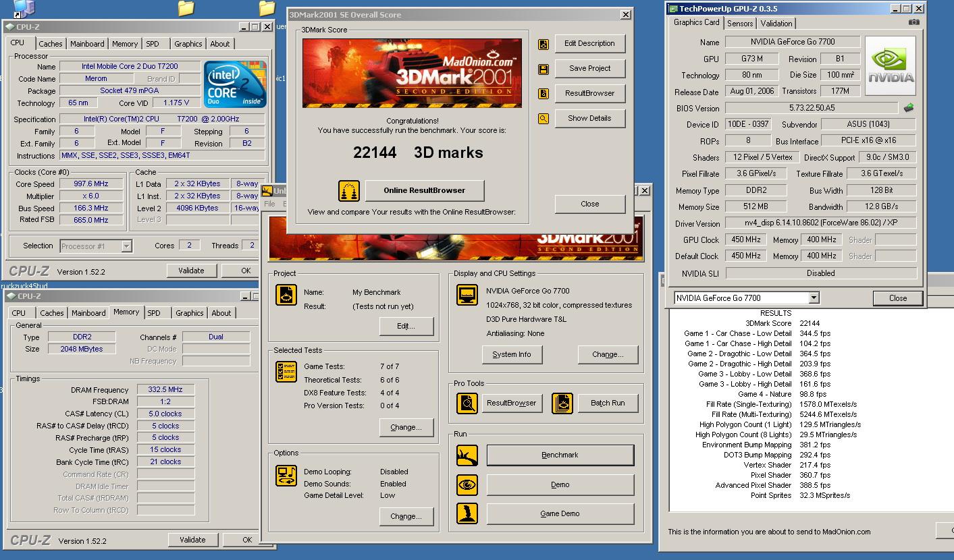Click the Edit Description icon in score dialog
This screenshot has height=560, width=954.
coord(544,44)
